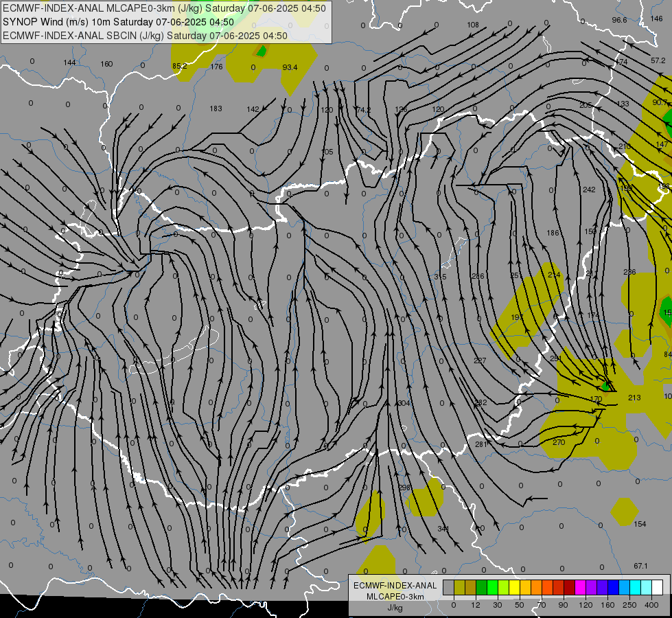Image resolution: width=672 pixels, height=618 pixels.
Task: Click the map value 93.4
Action: [290, 67]
